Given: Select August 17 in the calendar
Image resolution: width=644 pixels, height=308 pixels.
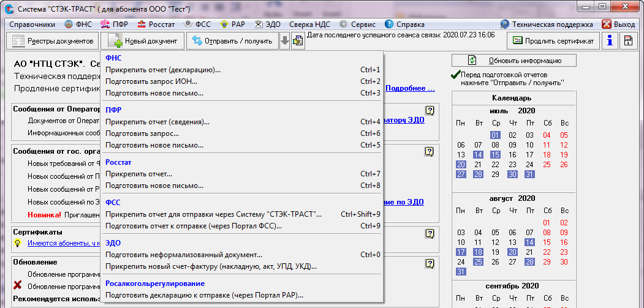Looking at the screenshot, I should coord(461,252).
